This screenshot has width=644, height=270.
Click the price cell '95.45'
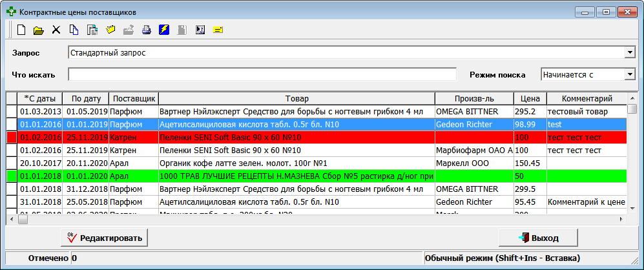tap(530, 202)
